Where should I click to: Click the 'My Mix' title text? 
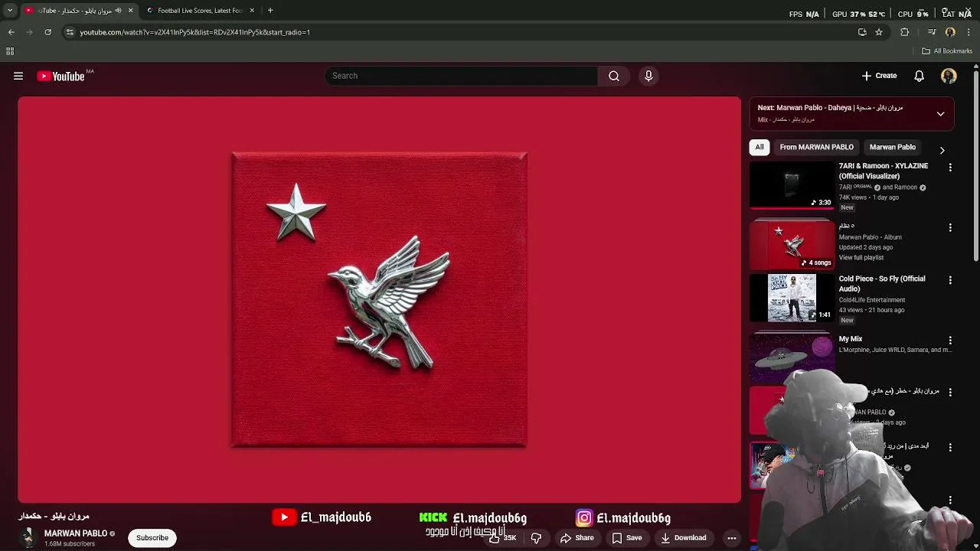point(851,339)
